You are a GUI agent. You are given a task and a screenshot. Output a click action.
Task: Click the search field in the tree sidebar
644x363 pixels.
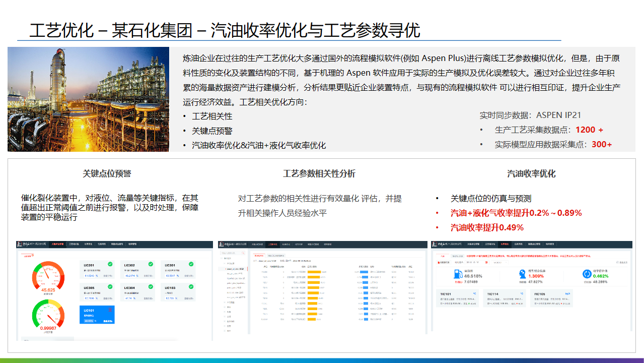click(x=233, y=253)
